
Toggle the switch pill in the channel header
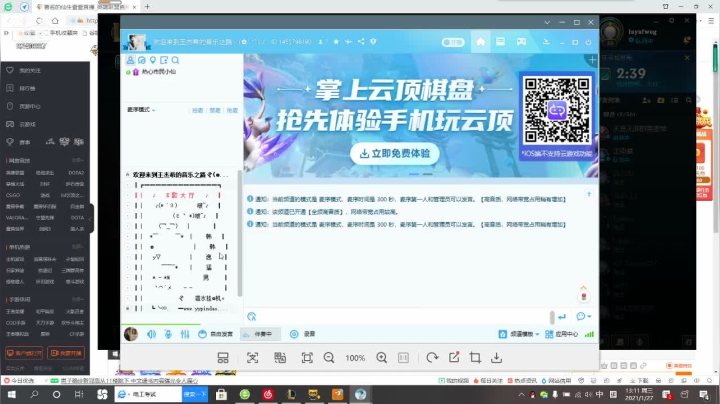(x=453, y=42)
